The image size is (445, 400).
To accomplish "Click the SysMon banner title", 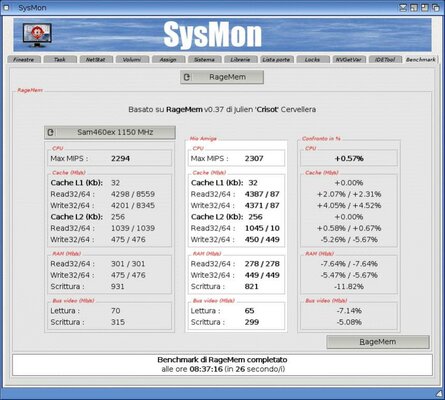I will point(213,35).
